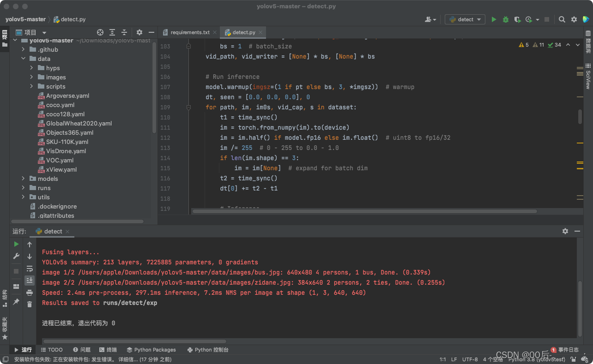Minimize the run tool window

(x=577, y=231)
